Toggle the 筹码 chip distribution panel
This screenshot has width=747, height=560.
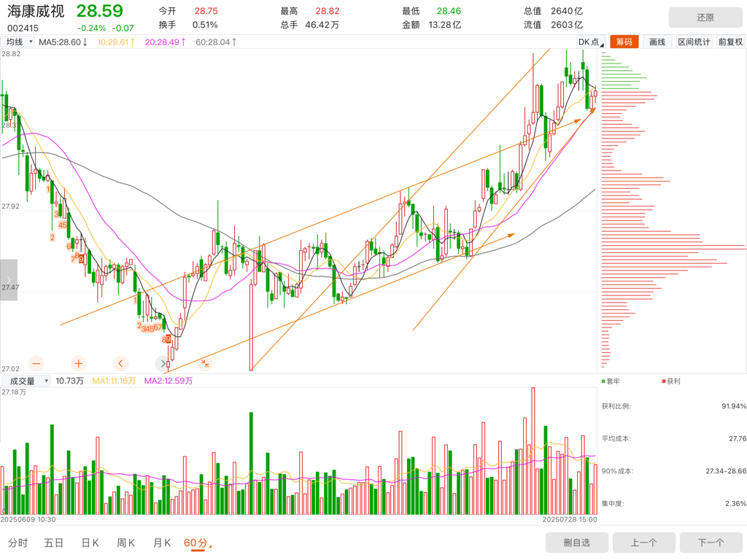[x=624, y=42]
